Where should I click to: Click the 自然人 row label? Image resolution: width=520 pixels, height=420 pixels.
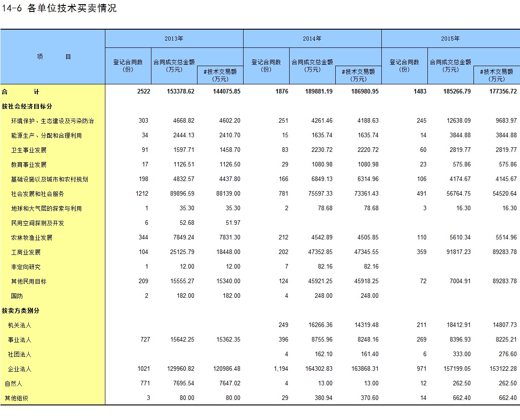[x=14, y=384]
